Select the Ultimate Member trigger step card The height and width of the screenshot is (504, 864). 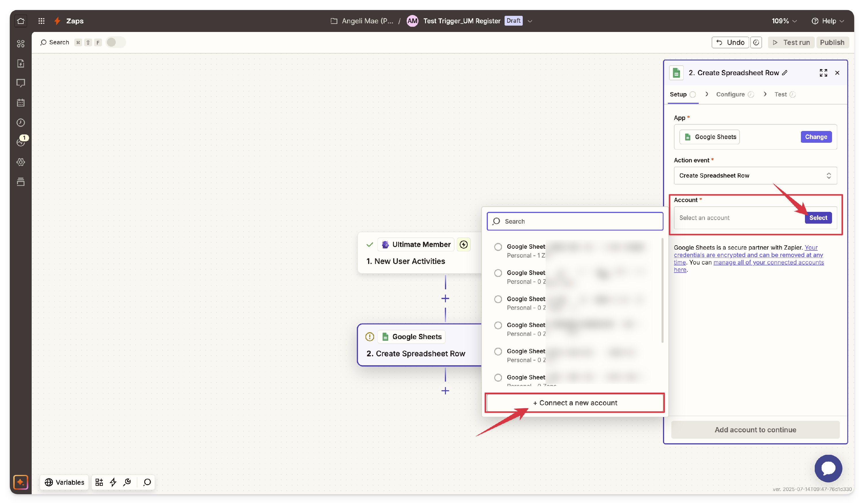click(419, 253)
